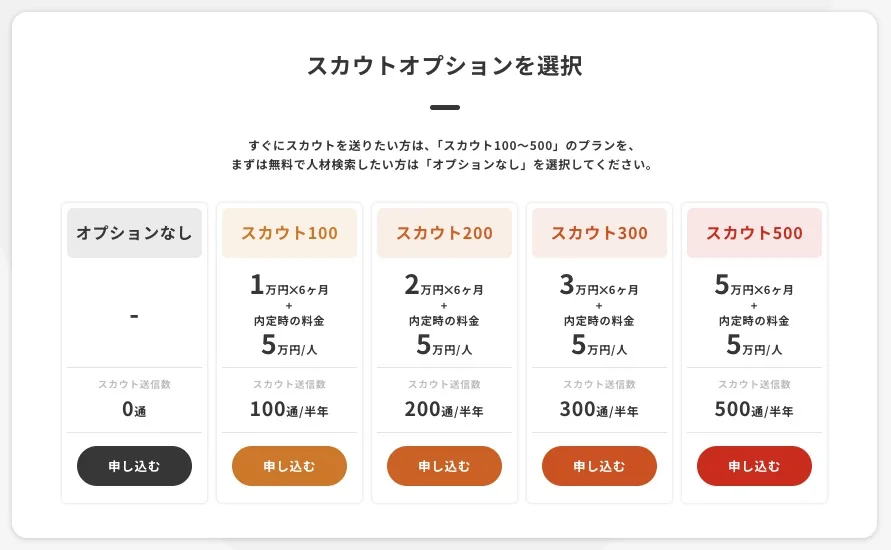Screen dimensions: 891x550
Task: Select the スカウト100 plan header
Action: pyautogui.click(x=289, y=233)
